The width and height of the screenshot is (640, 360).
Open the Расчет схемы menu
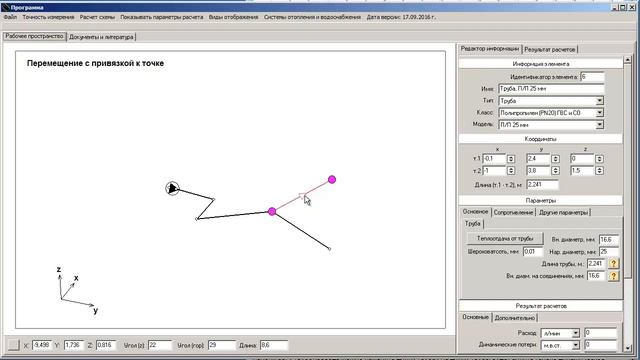97,17
